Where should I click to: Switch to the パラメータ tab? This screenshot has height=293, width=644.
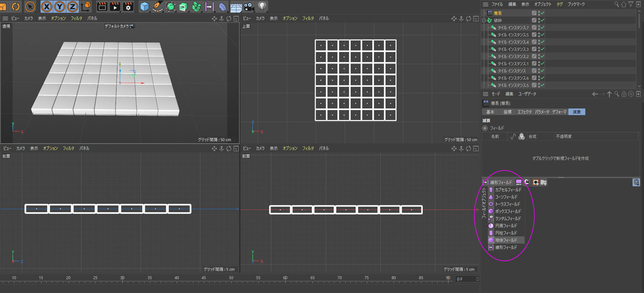(542, 112)
